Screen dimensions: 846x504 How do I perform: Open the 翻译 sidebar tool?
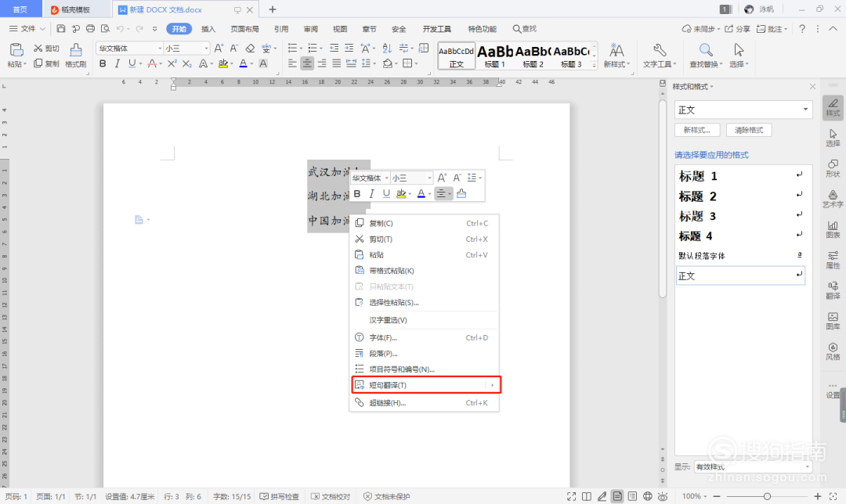pos(833,290)
